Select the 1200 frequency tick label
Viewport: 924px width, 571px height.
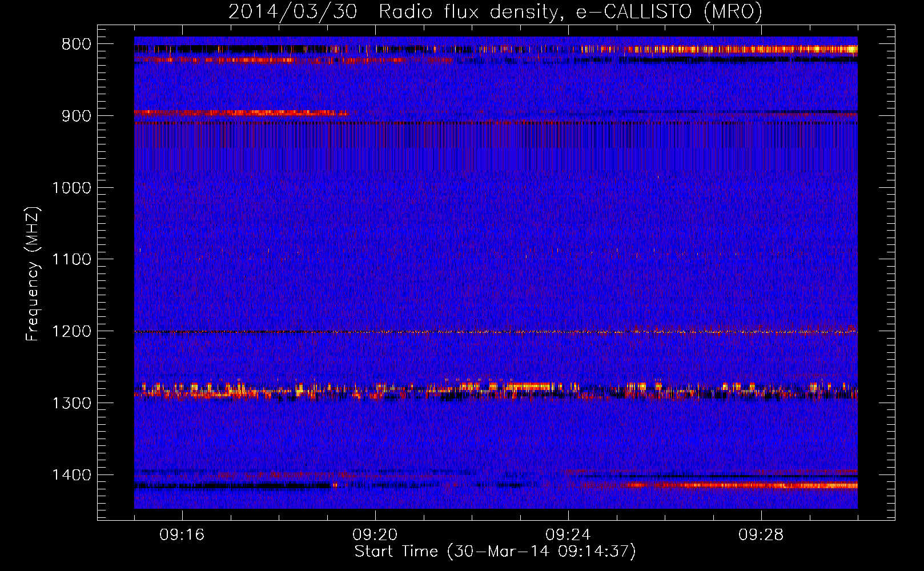click(x=71, y=331)
